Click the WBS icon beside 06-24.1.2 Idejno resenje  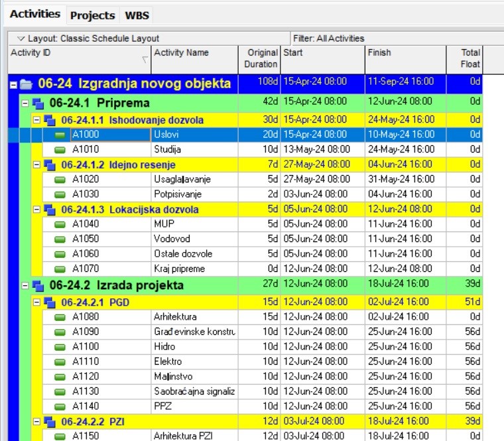click(50, 164)
